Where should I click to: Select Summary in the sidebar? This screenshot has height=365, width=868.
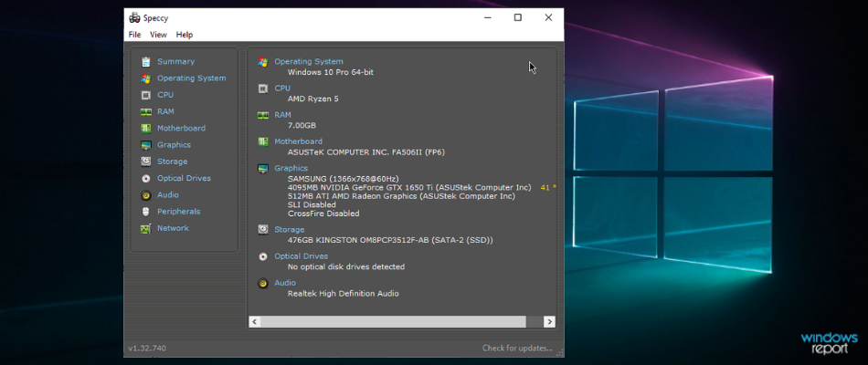[x=175, y=62]
